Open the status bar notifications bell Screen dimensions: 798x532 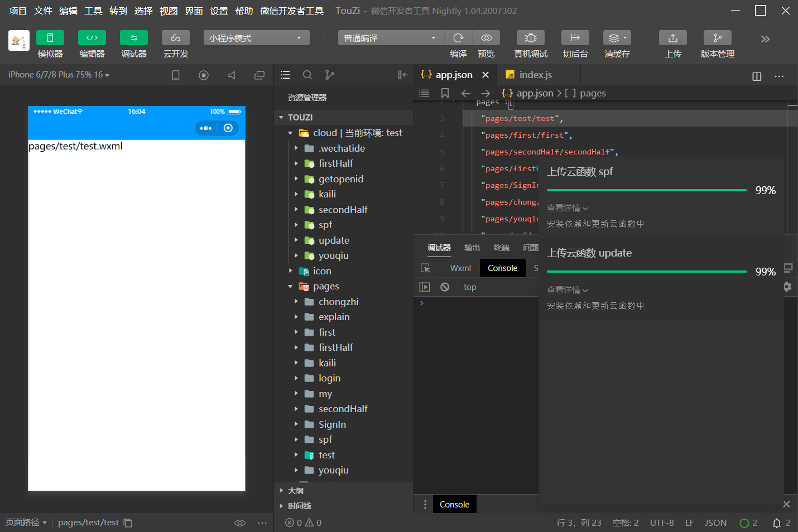point(776,523)
